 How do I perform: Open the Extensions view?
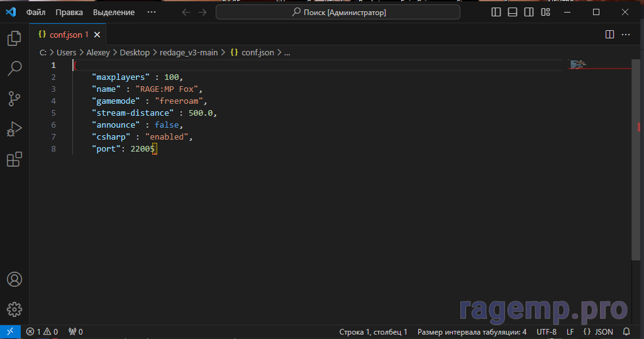coord(14,160)
